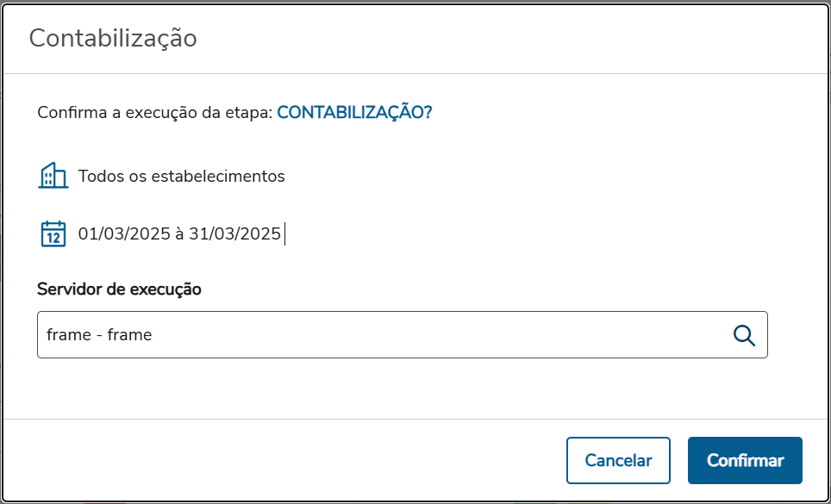Open server lookup with magnifier icon
Screen dimensions: 831x504
click(743, 335)
